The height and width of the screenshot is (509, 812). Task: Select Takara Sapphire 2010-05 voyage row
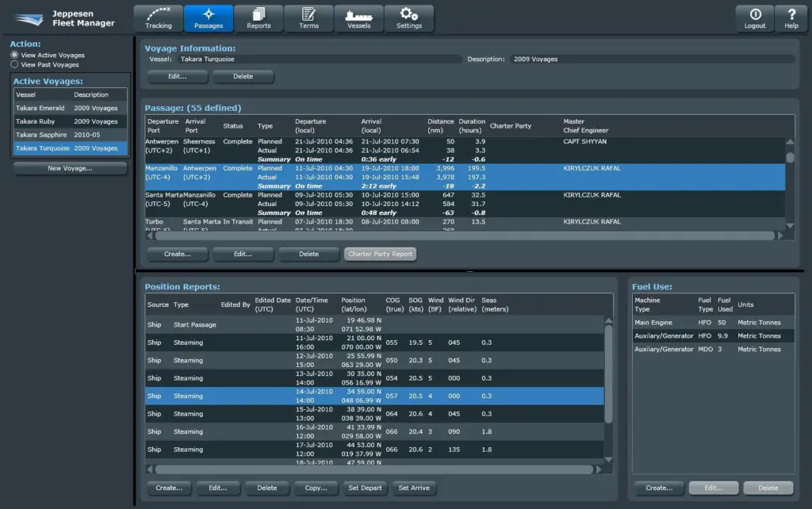pyautogui.click(x=70, y=135)
